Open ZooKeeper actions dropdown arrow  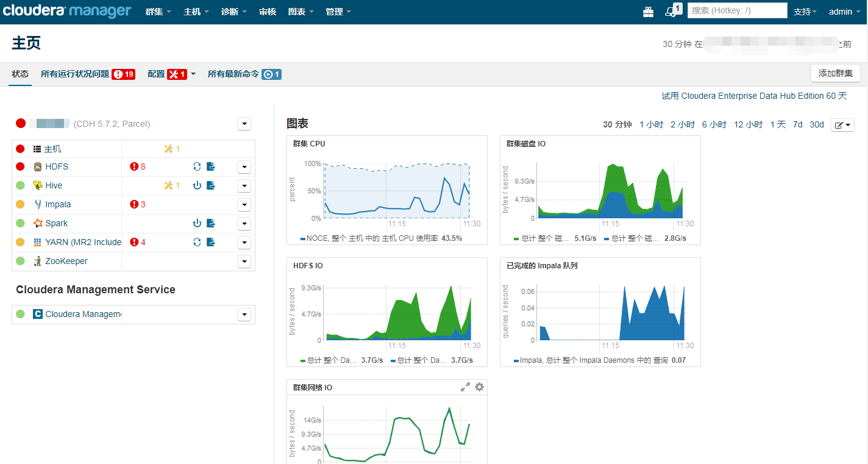pos(244,262)
